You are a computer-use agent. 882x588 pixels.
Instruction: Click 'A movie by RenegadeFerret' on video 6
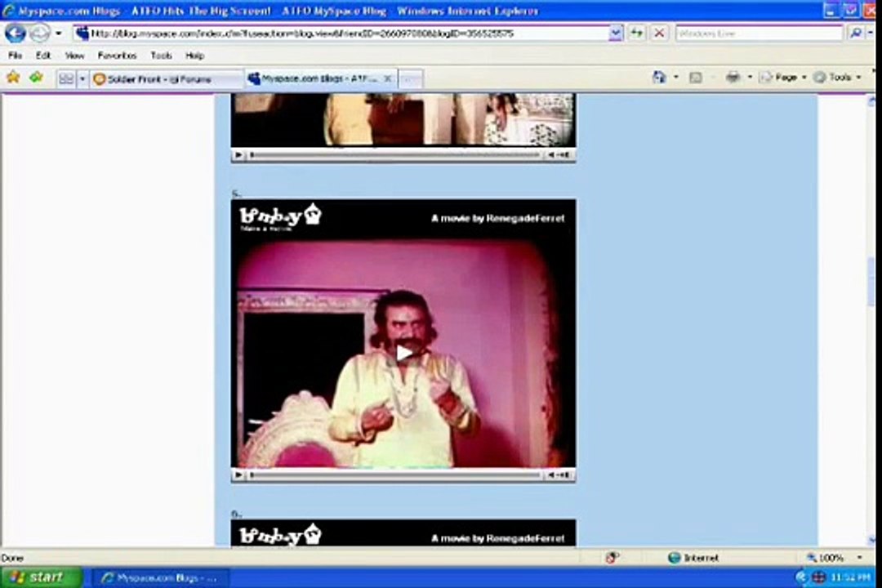498,538
